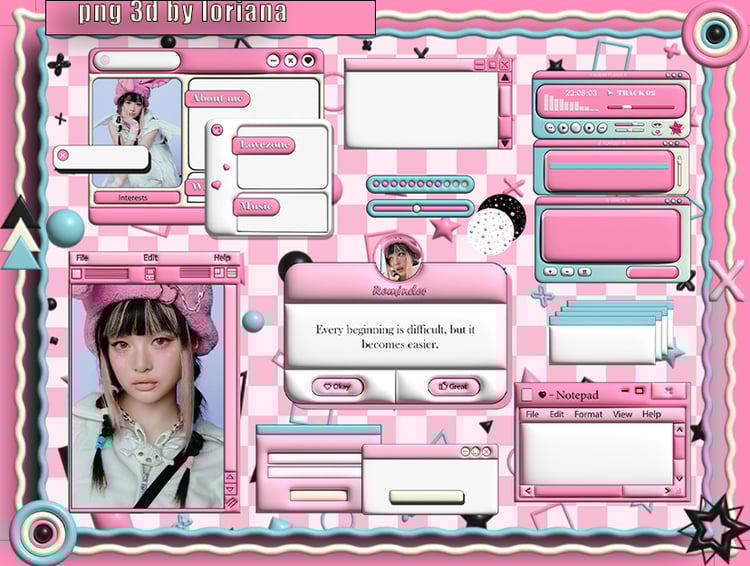750x566 pixels.
Task: Click the search field in profile window
Action: click(137, 61)
